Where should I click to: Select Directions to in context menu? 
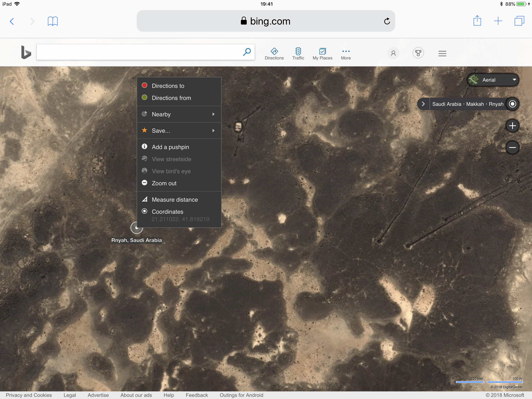[x=168, y=86]
